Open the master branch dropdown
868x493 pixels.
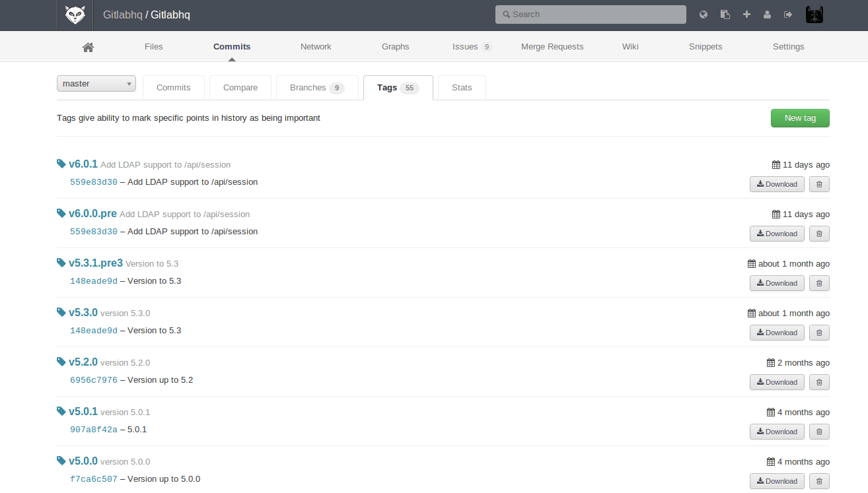coord(96,83)
